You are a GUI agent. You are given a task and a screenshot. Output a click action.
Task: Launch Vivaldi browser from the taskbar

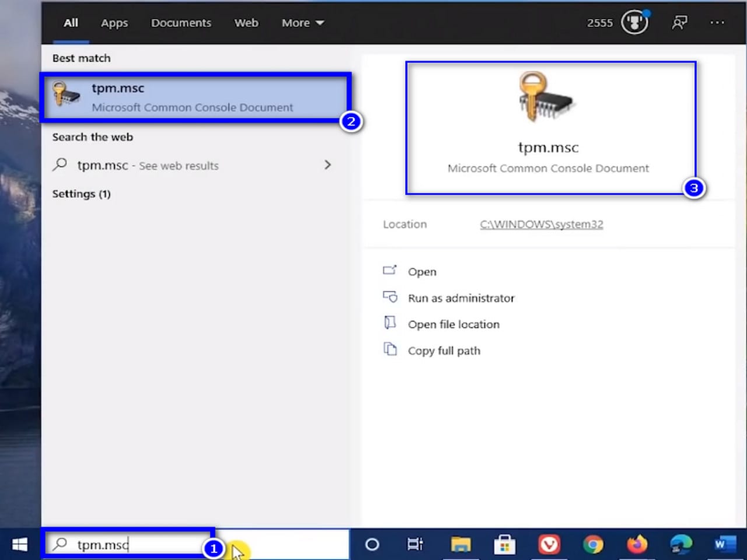point(549,544)
